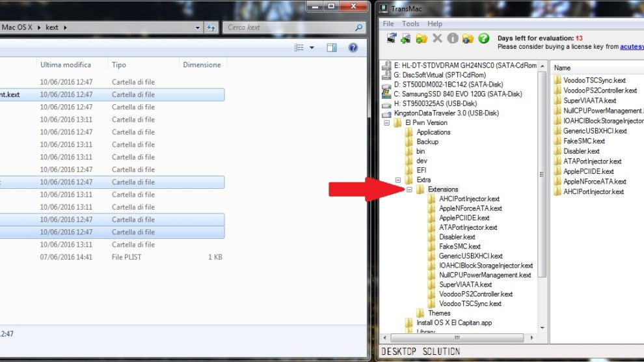Select the Themes folder in the tree
The image size is (644, 362).
point(439,313)
